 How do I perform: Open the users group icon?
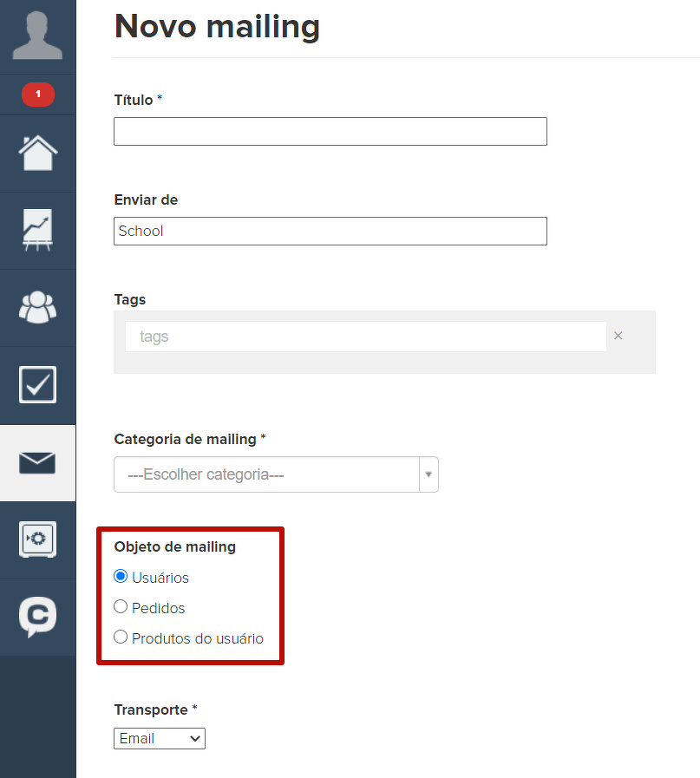tap(37, 307)
